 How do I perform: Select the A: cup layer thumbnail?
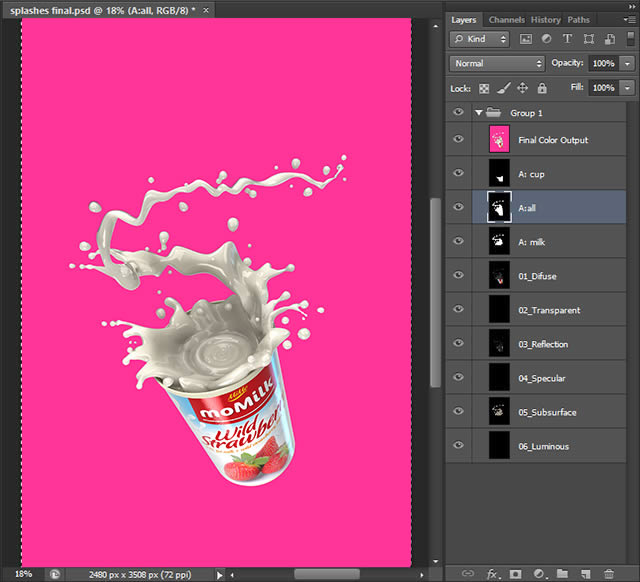499,173
